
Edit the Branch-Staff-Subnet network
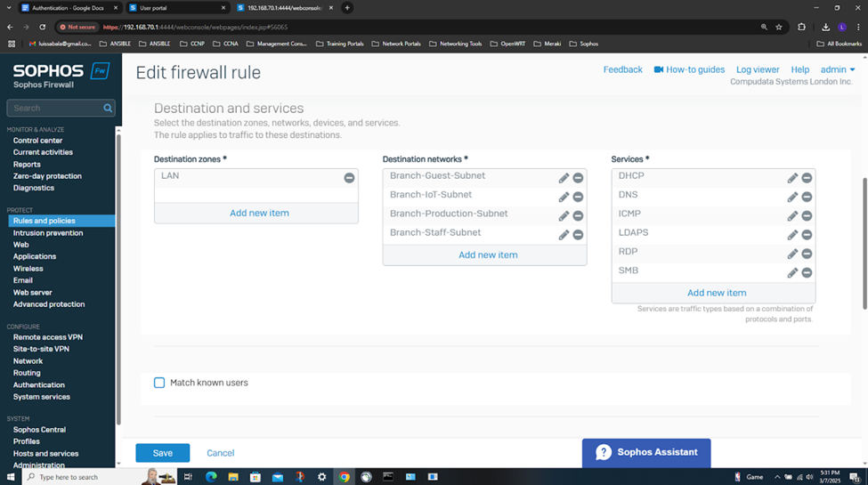pyautogui.click(x=564, y=235)
